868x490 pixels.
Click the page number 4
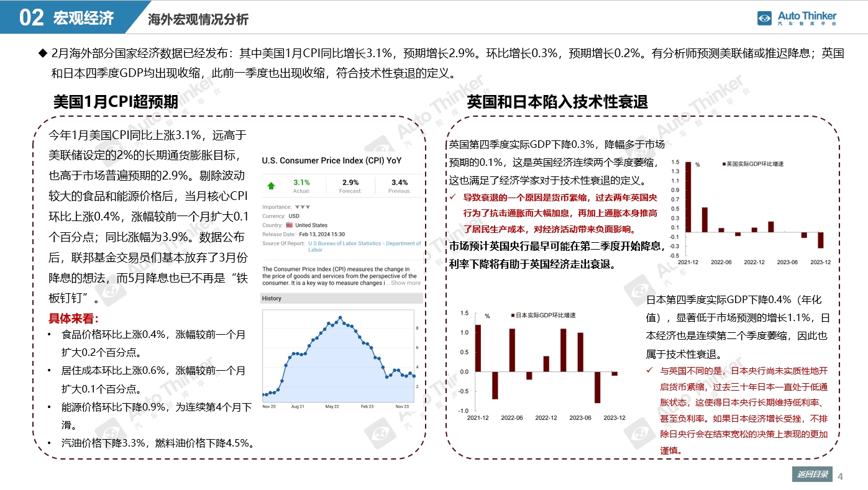(x=841, y=476)
